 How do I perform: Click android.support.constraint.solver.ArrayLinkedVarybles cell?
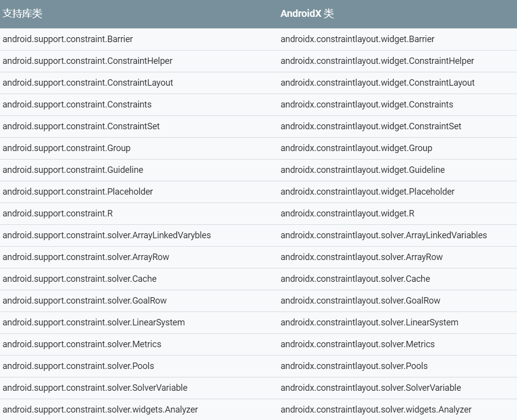pyautogui.click(x=107, y=235)
